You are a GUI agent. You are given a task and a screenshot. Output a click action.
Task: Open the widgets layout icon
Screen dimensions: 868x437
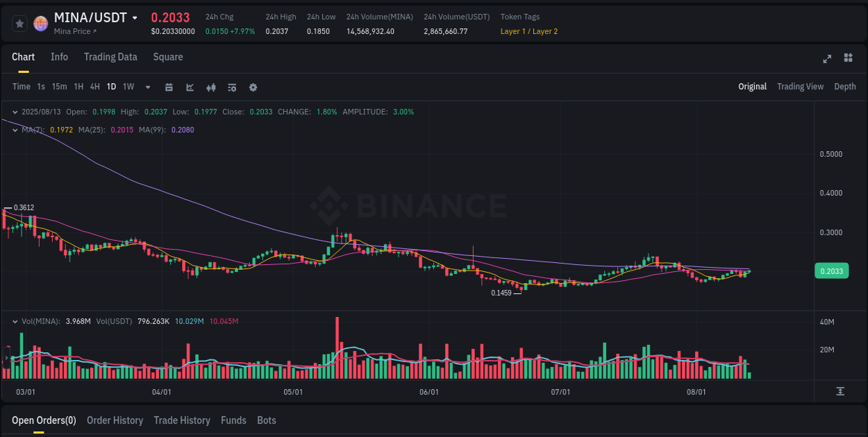pyautogui.click(x=847, y=59)
